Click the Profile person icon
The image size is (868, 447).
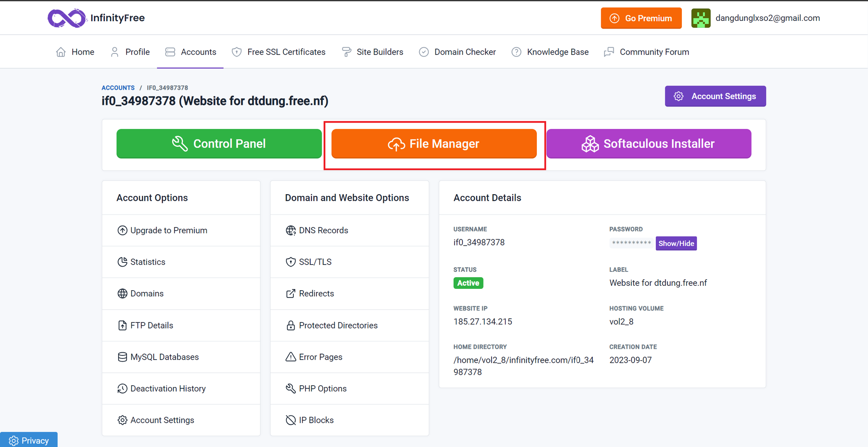pyautogui.click(x=115, y=52)
